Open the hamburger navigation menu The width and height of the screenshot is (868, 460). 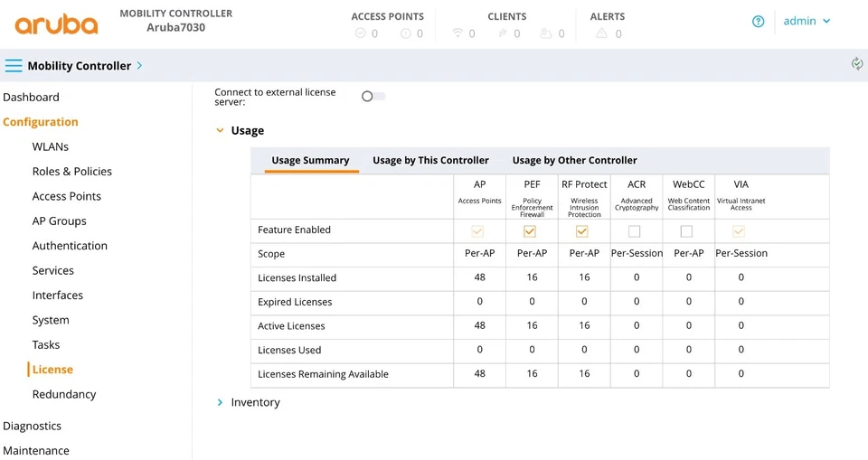click(14, 66)
